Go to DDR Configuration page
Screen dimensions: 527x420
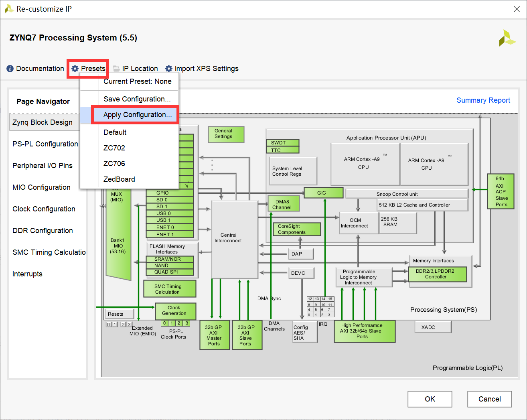[x=43, y=231]
